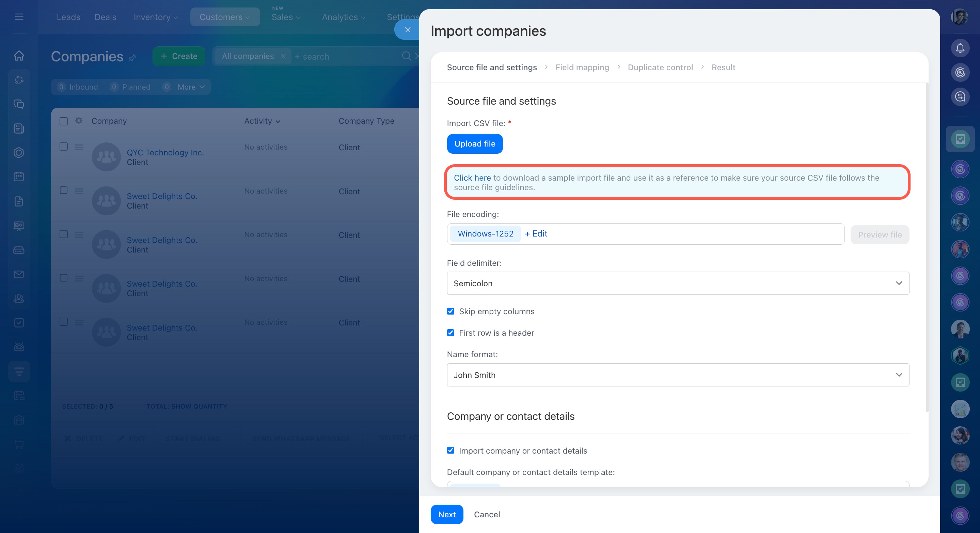Toggle First row is a header checkbox

[451, 332]
